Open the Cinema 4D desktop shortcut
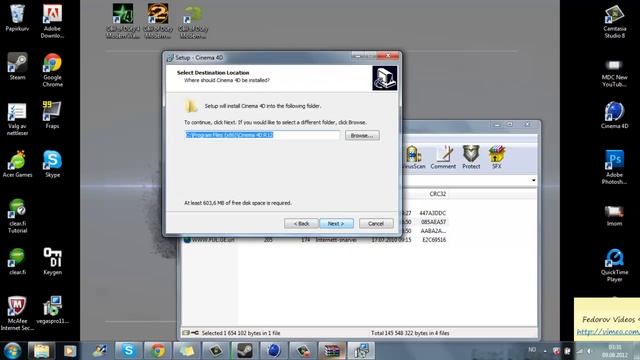This screenshot has width=640, height=360. coord(615,115)
